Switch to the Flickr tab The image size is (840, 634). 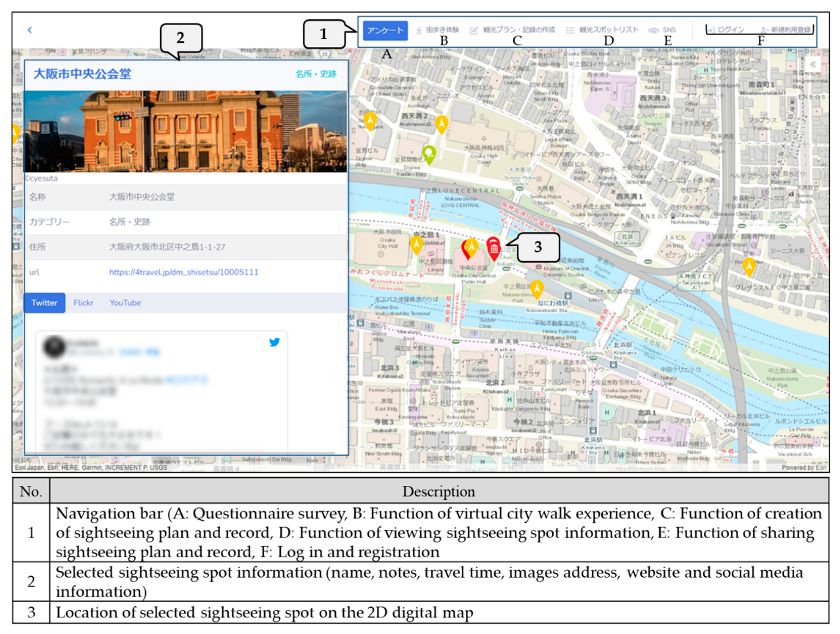pyautogui.click(x=83, y=303)
